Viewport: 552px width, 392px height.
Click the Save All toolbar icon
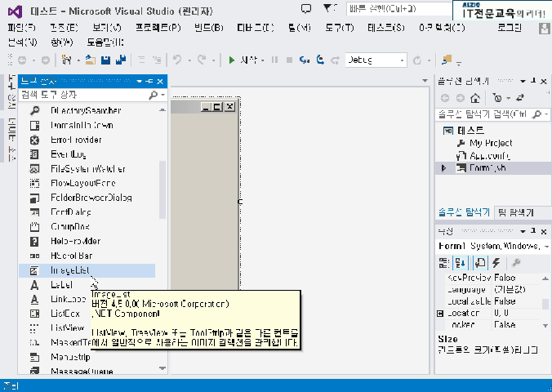click(121, 60)
